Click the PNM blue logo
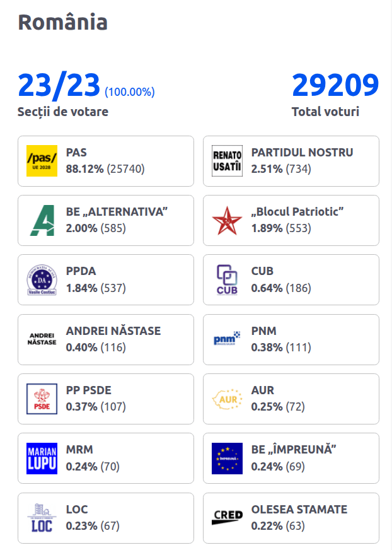 click(x=228, y=339)
